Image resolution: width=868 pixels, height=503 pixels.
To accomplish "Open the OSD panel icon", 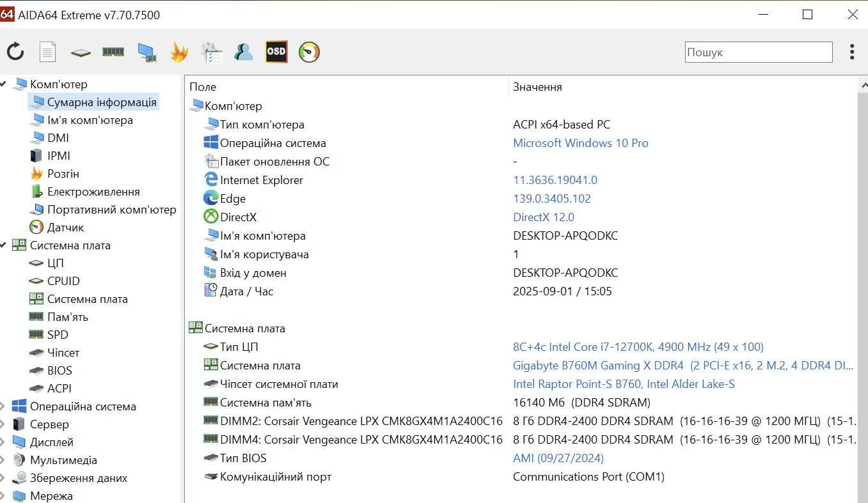I will (276, 52).
